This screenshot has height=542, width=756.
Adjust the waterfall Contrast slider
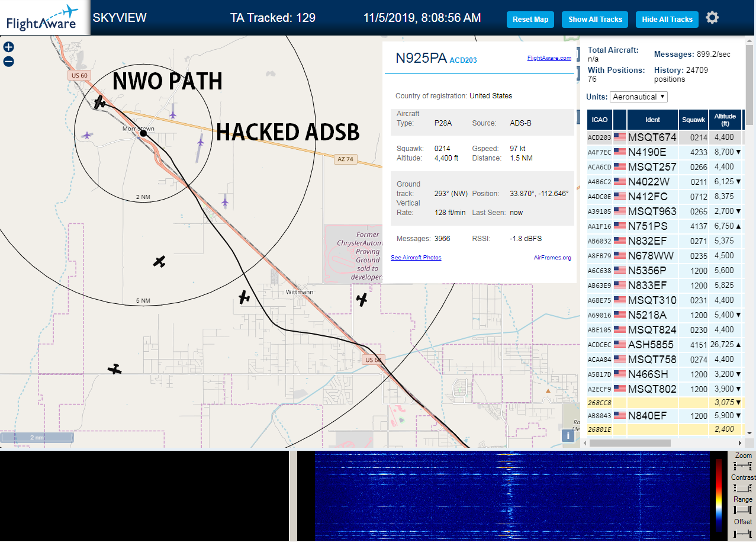[x=742, y=488]
